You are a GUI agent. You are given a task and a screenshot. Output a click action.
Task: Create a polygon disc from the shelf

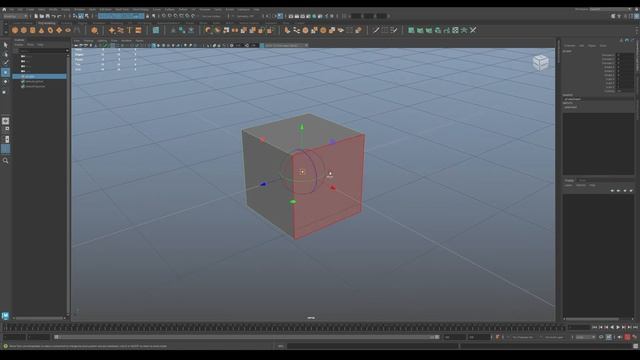click(x=68, y=30)
